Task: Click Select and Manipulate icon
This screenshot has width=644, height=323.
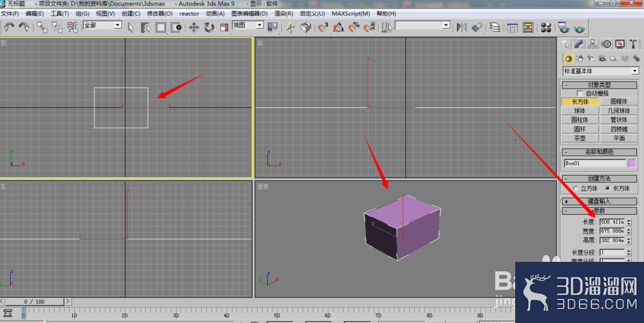Action: pyautogui.click(x=290, y=28)
